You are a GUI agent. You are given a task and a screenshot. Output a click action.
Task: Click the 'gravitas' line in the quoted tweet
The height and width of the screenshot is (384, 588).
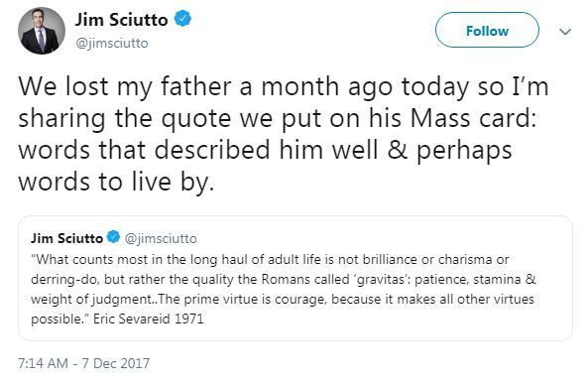coord(284,280)
